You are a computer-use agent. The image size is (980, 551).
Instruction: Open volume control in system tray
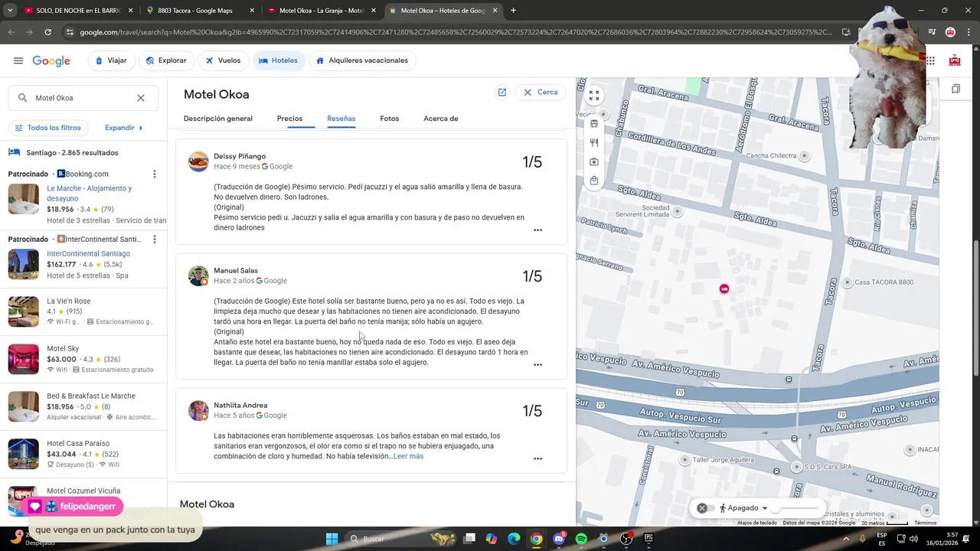click(913, 539)
